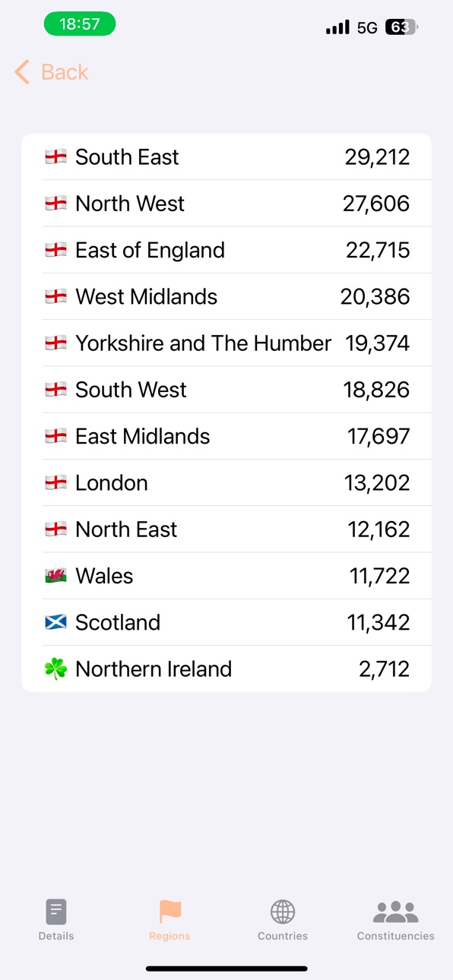Viewport: 453px width, 980px height.
Task: Tap the back chevron arrow
Action: click(x=22, y=72)
